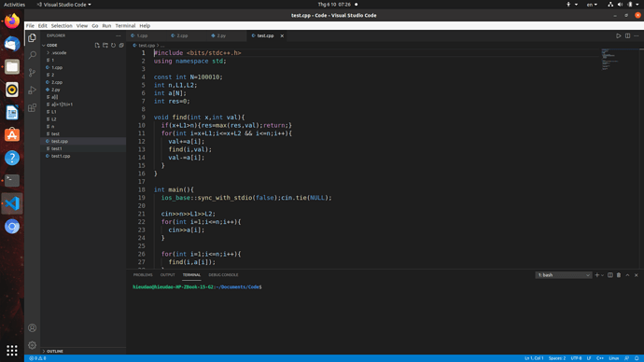The image size is (644, 362).
Task: Open the Explorer view in activity bar
Action: click(32, 37)
